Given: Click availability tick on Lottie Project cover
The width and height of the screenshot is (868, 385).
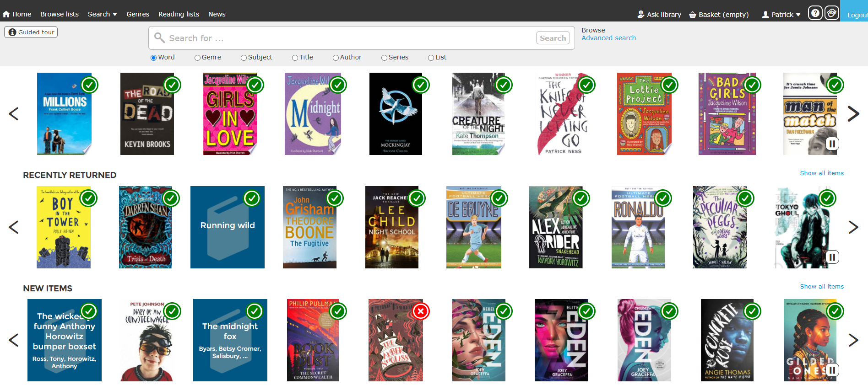Looking at the screenshot, I should pyautogui.click(x=669, y=85).
